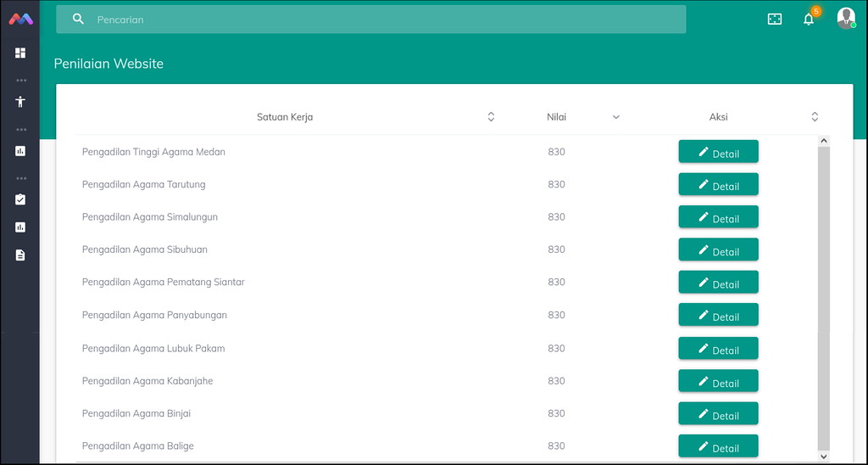Open Detail for Pengadilan Agama Lubuk Pakam
The image size is (868, 465).
719,348
